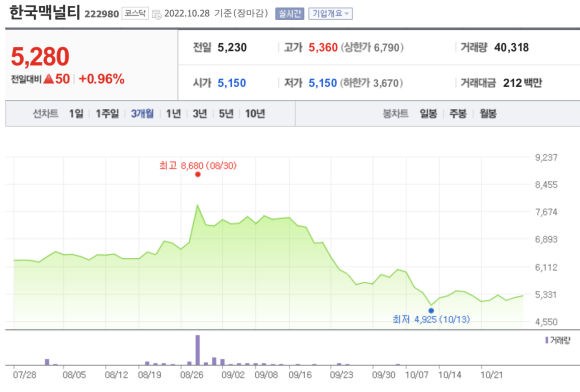Select the 1일 line chart tab
580x392 pixels.
(76, 114)
